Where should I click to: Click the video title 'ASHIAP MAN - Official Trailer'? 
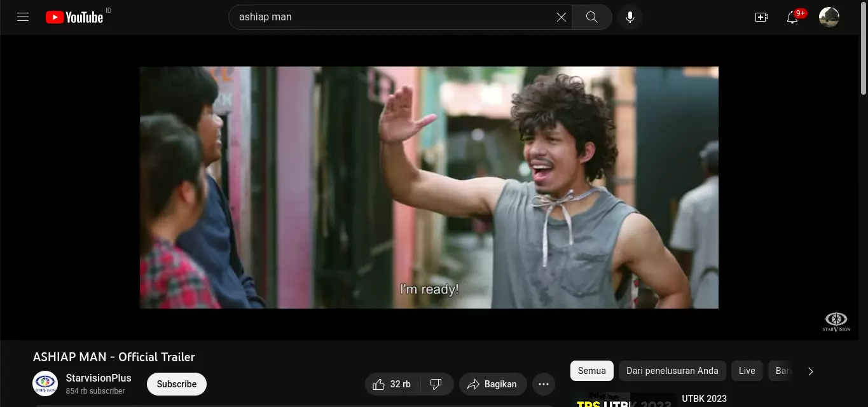pyautogui.click(x=114, y=357)
